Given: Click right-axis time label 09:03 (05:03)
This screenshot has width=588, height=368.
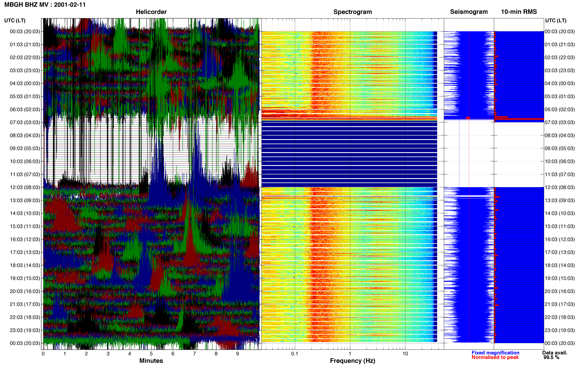Looking at the screenshot, I should (560, 148).
